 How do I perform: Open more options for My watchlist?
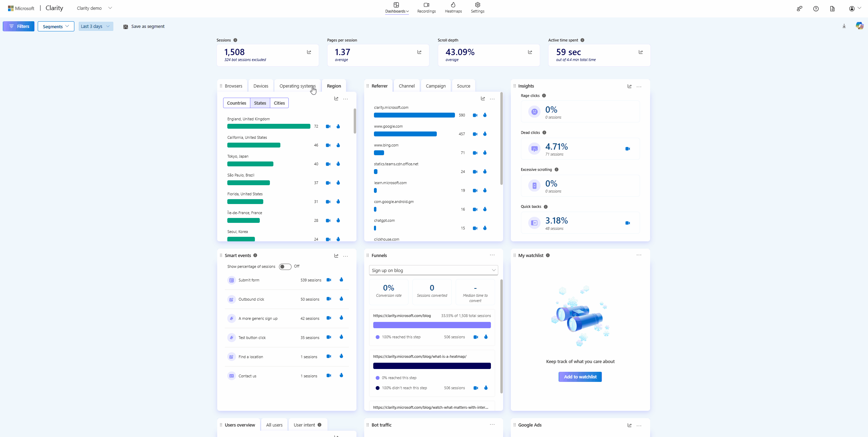point(639,255)
